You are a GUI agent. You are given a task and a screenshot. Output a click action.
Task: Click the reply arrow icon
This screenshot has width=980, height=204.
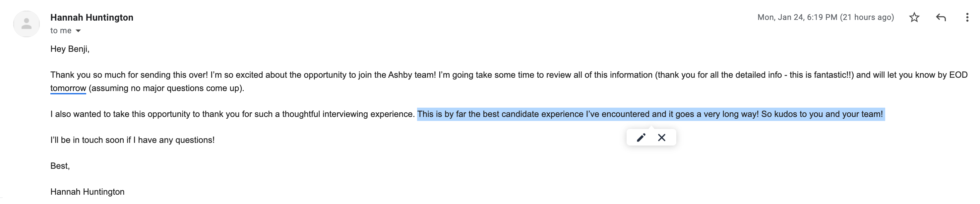pyautogui.click(x=941, y=18)
